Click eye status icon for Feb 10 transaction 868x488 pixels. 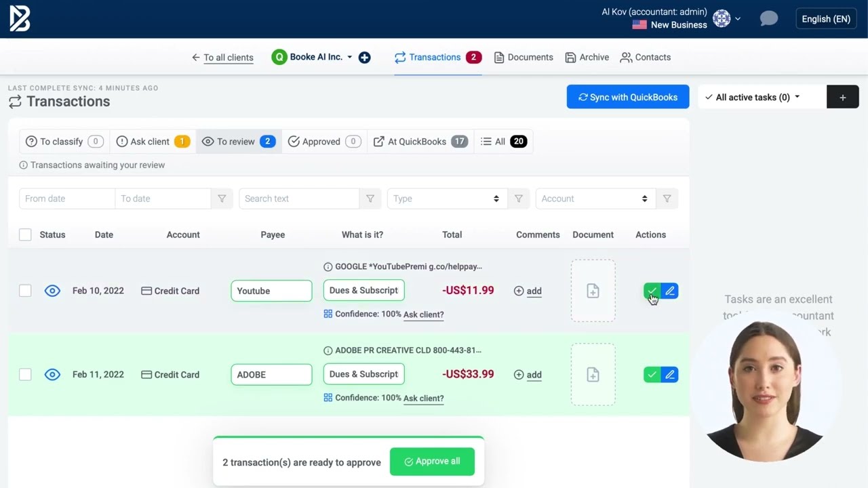pos(52,291)
